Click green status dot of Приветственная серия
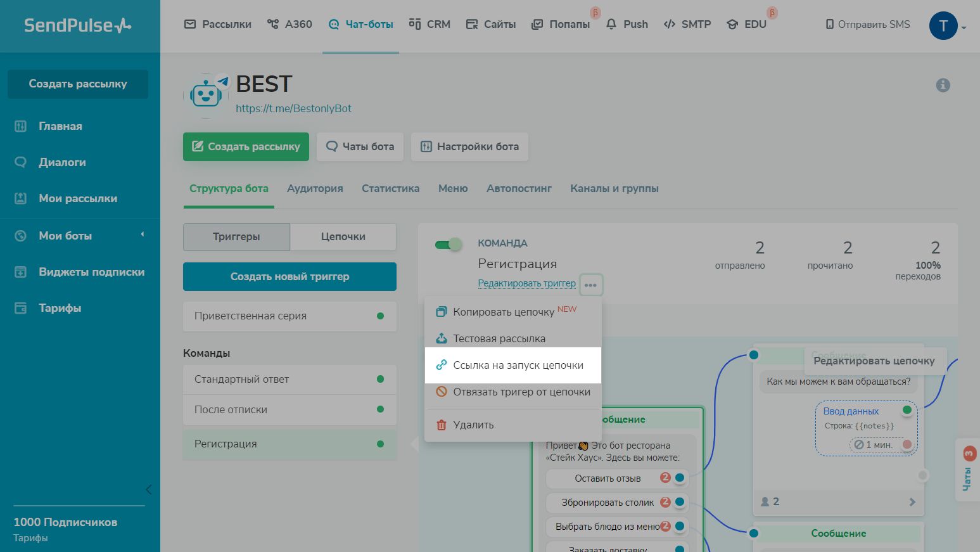 (x=380, y=316)
